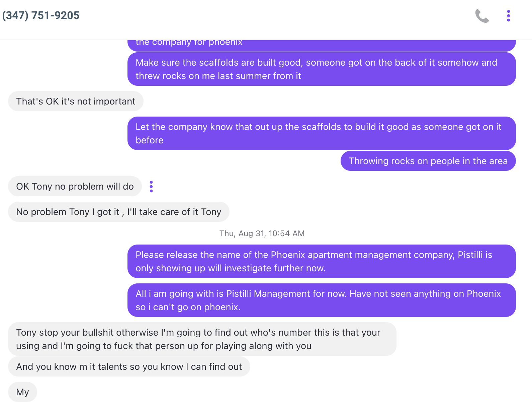
Task: Click the phone number (347) 751-9205 header
Action: point(41,15)
